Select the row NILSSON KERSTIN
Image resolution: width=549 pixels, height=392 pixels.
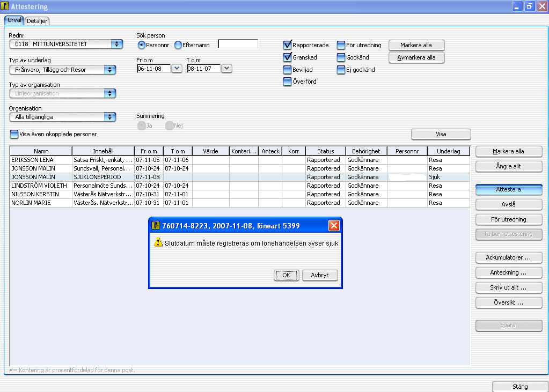[x=240, y=194]
